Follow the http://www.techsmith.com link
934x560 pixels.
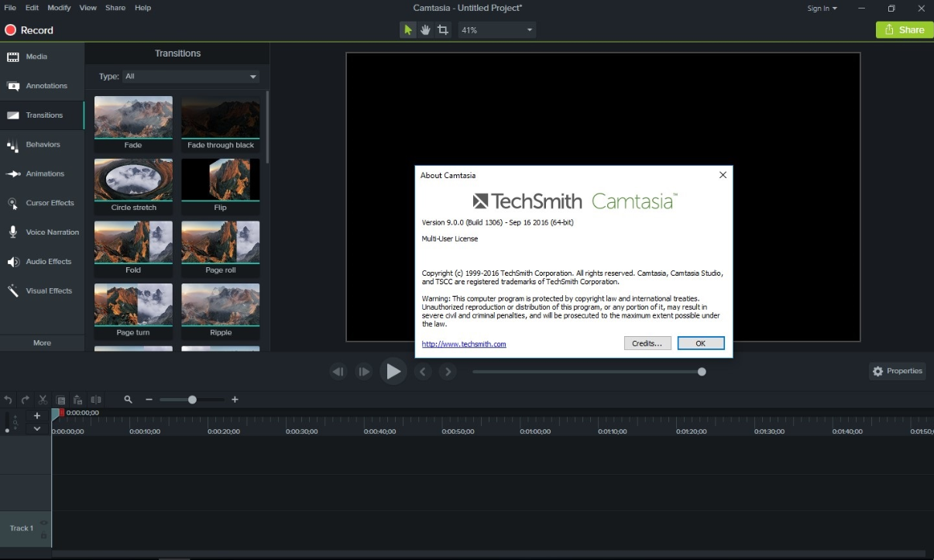pos(464,344)
